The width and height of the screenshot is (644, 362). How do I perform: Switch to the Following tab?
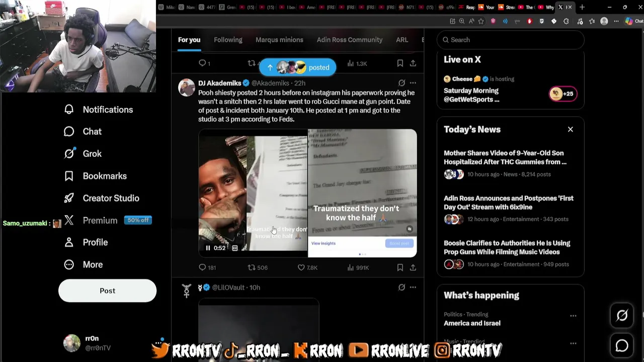pos(228,40)
